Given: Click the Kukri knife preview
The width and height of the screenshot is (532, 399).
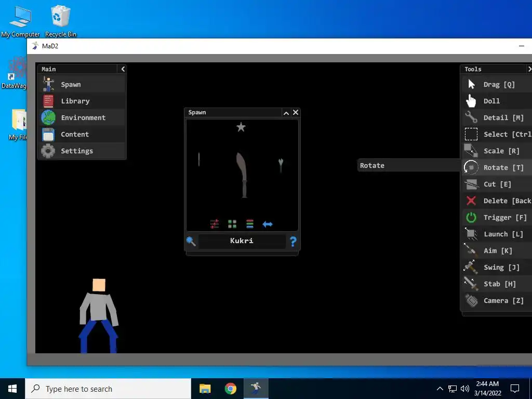Looking at the screenshot, I should pyautogui.click(x=242, y=175).
